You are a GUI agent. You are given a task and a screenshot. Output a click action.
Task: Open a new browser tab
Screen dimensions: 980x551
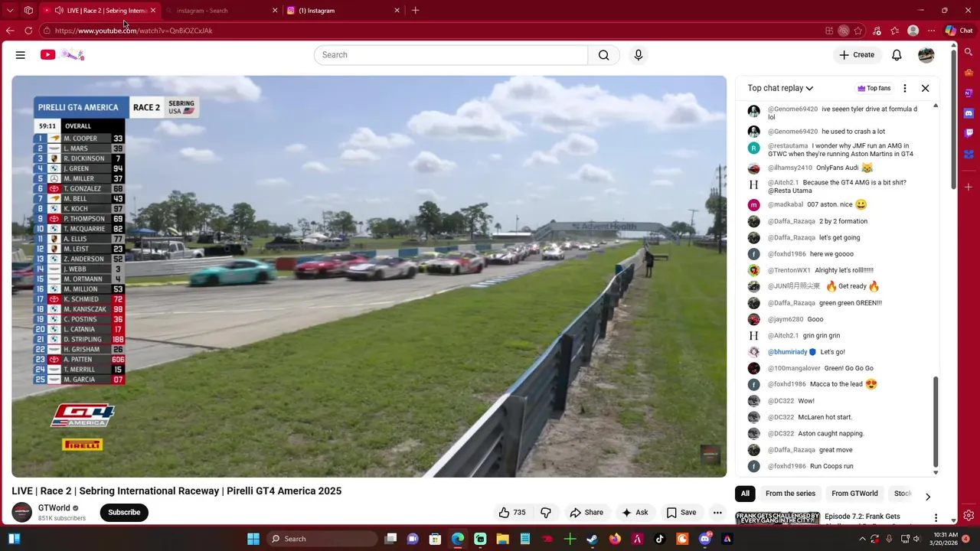415,11
